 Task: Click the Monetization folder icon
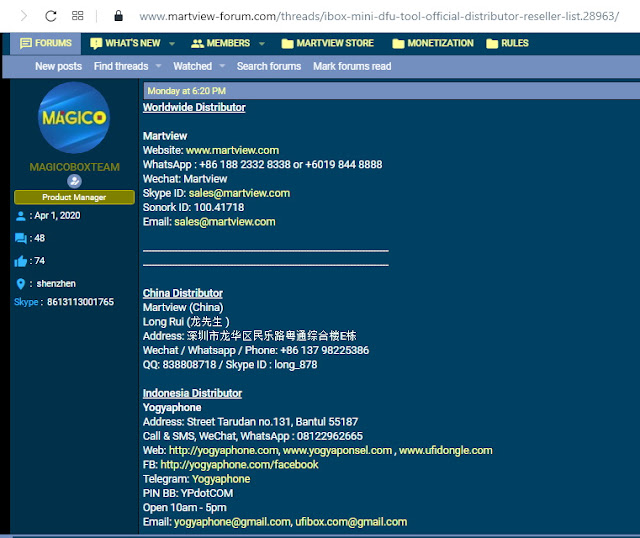pyautogui.click(x=398, y=44)
